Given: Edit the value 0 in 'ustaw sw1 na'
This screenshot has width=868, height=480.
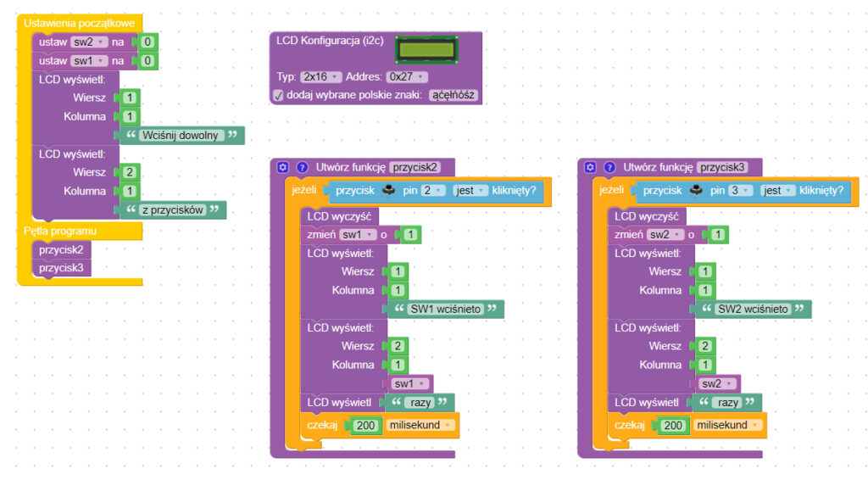Looking at the screenshot, I should 147,61.
